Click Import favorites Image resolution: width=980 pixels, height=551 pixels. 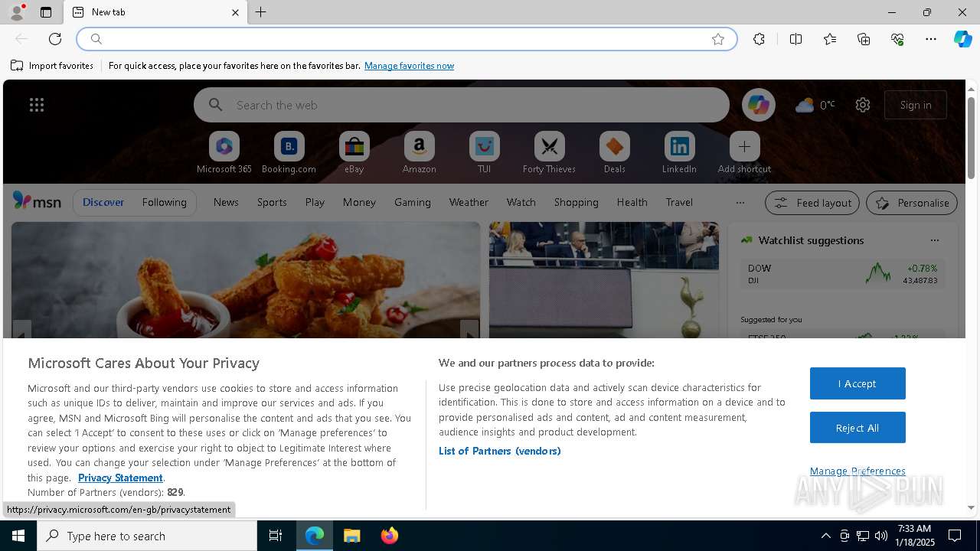pos(52,66)
